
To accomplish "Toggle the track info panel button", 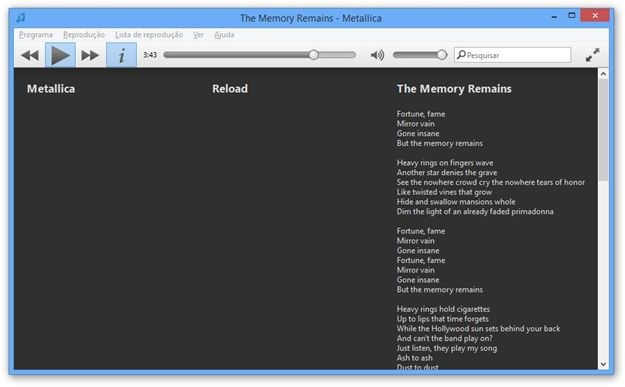I will coord(122,55).
